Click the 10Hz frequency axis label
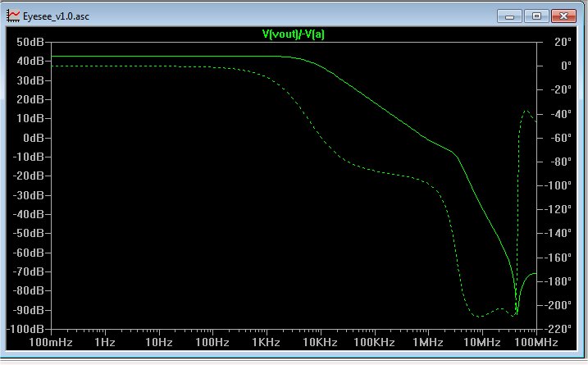This screenshot has height=365, width=588. click(x=158, y=342)
